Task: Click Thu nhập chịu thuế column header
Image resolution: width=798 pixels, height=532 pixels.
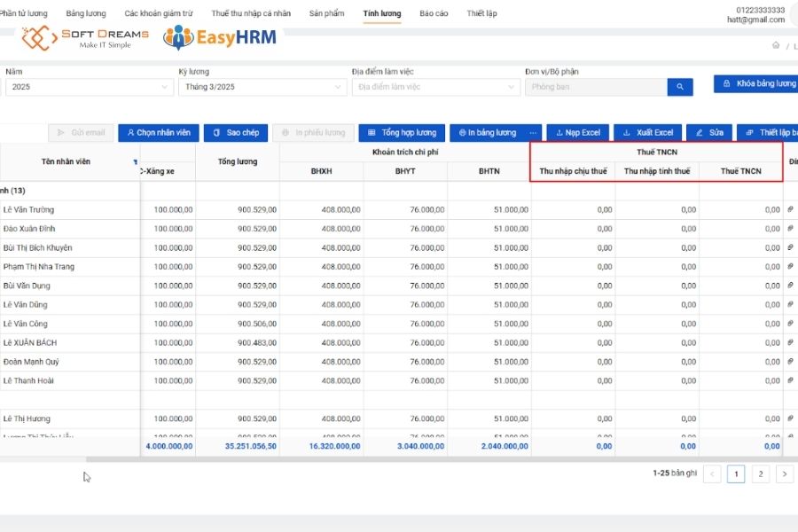Action: tap(573, 171)
